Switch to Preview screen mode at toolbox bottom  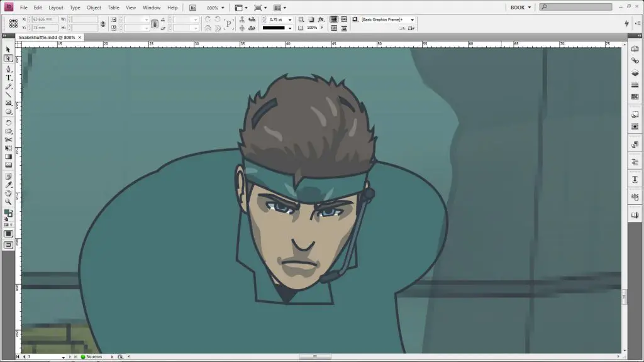(x=8, y=244)
